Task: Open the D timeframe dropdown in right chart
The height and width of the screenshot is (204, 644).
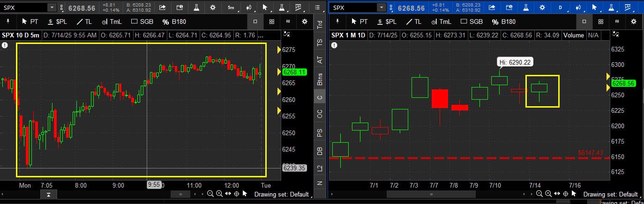Action: [560, 7]
